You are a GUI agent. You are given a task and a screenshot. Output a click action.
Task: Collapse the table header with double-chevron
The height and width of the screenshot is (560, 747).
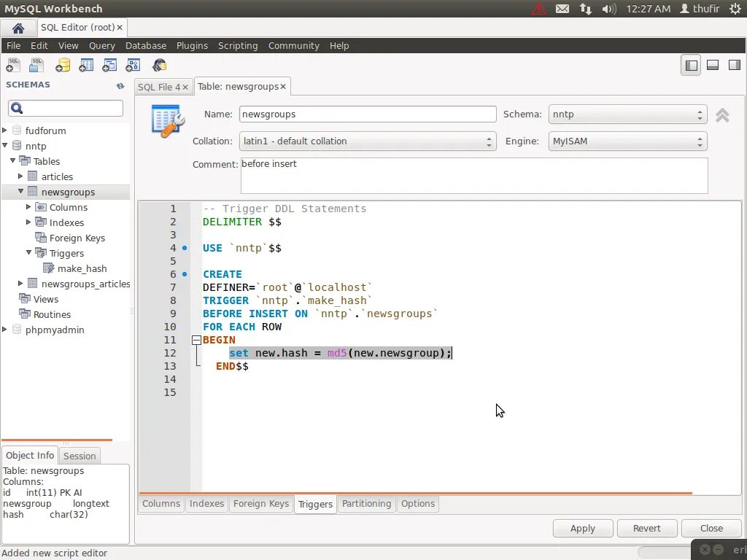pyautogui.click(x=722, y=115)
